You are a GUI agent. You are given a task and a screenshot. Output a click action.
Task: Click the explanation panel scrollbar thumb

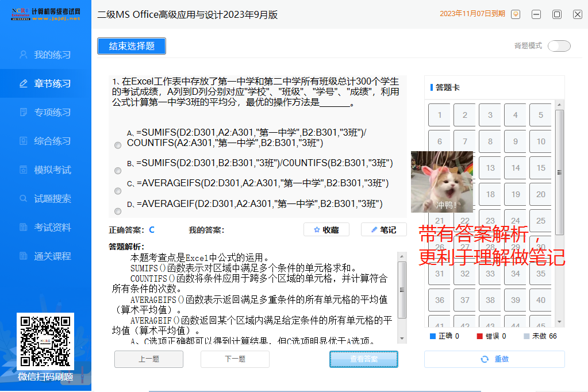[402, 290]
